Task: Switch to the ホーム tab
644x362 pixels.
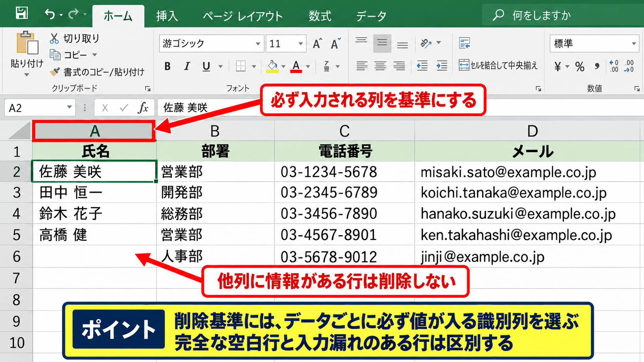Action: click(118, 16)
